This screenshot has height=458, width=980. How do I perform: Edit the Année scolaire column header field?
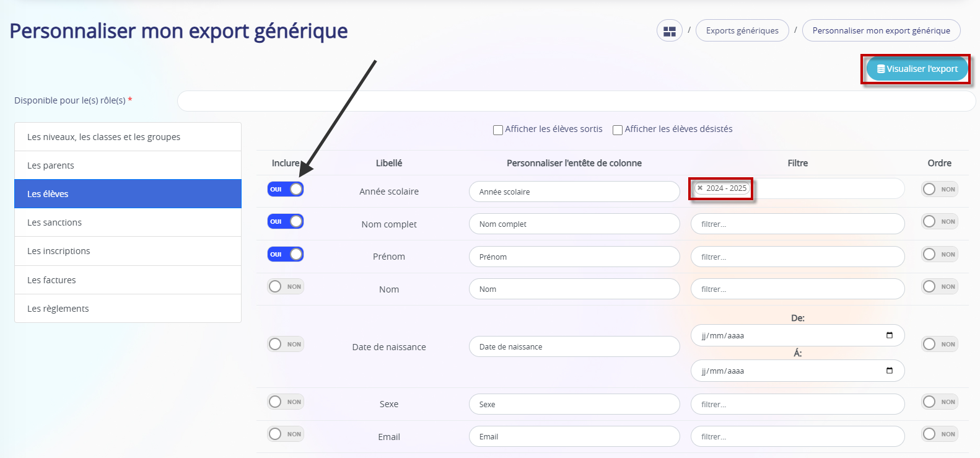click(x=574, y=192)
